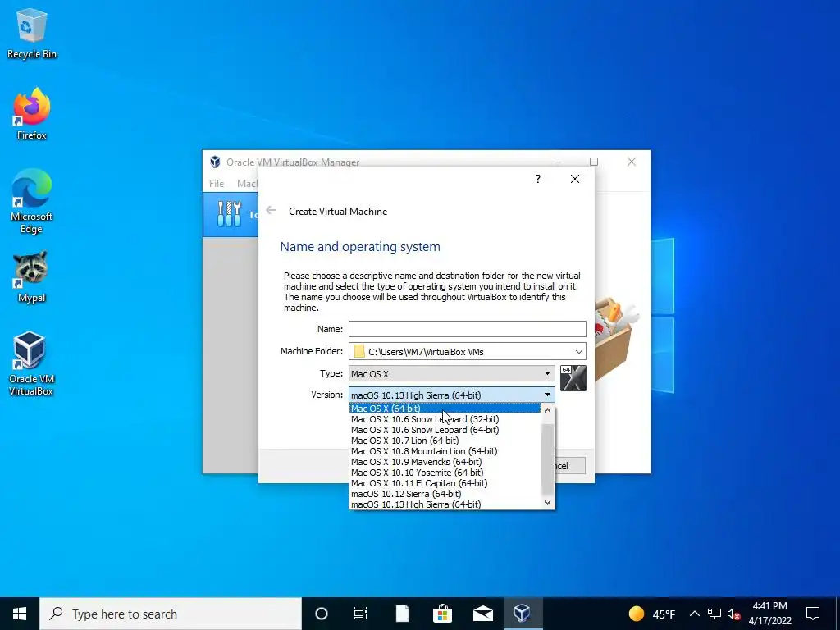The image size is (840, 630).
Task: Choose Mac OS X 10.6 Snow Leopard (32-bit)
Action: (x=445, y=419)
